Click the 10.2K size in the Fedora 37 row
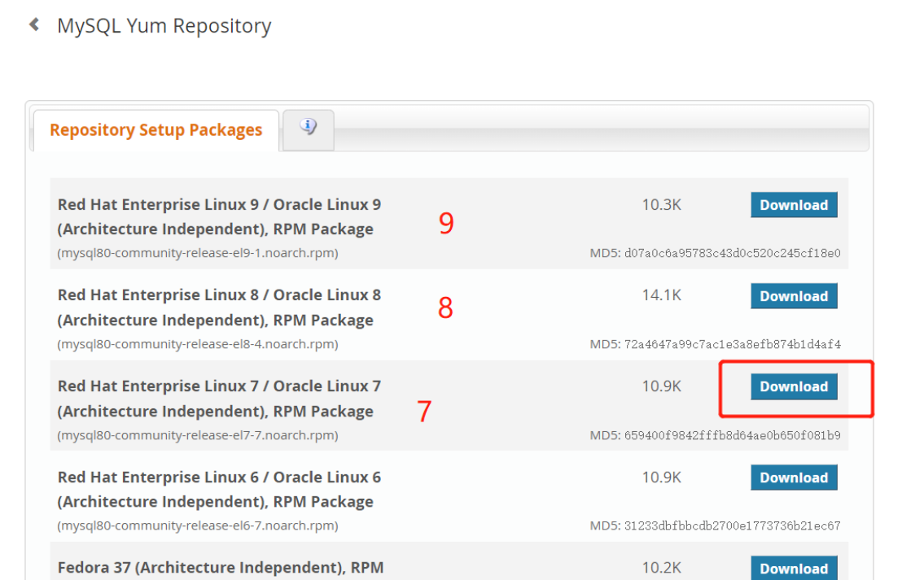The image size is (924, 580). point(661,568)
